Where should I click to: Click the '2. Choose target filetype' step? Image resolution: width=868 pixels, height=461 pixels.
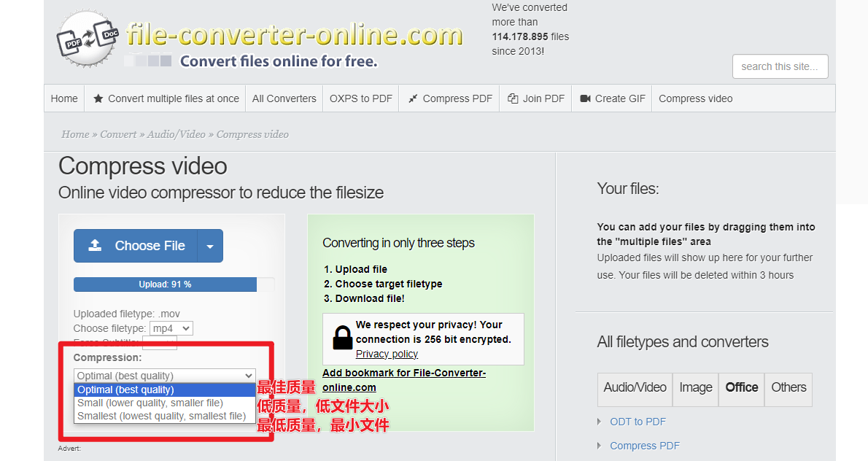[x=383, y=284]
